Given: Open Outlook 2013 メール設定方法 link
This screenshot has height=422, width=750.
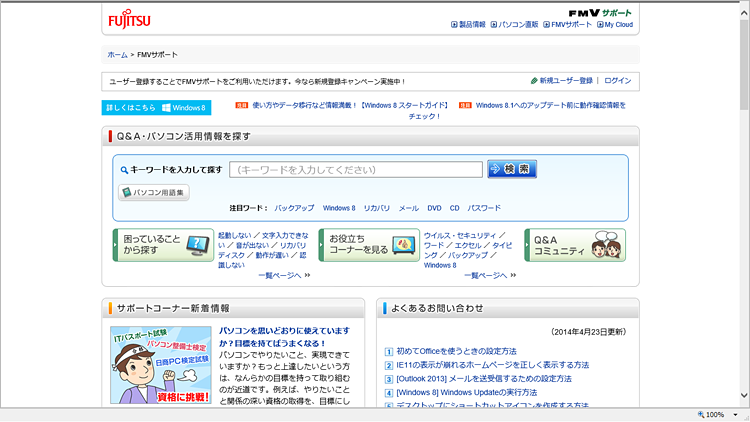Looking at the screenshot, I should coord(484,379).
